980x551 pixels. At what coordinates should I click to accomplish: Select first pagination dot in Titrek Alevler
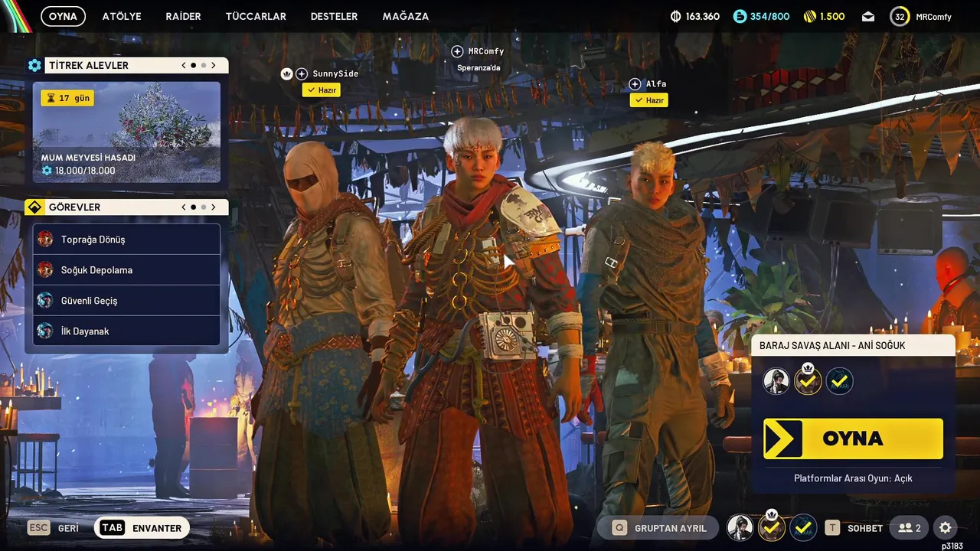[193, 66]
